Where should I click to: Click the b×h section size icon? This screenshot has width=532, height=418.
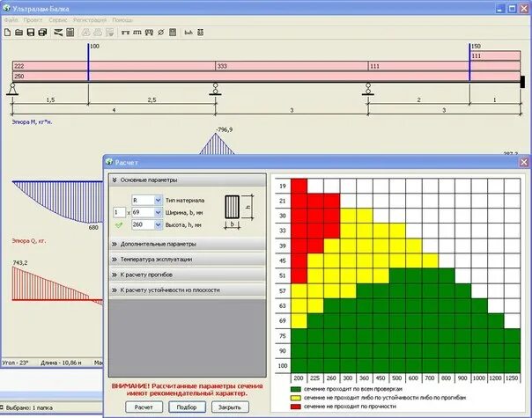pos(188,33)
